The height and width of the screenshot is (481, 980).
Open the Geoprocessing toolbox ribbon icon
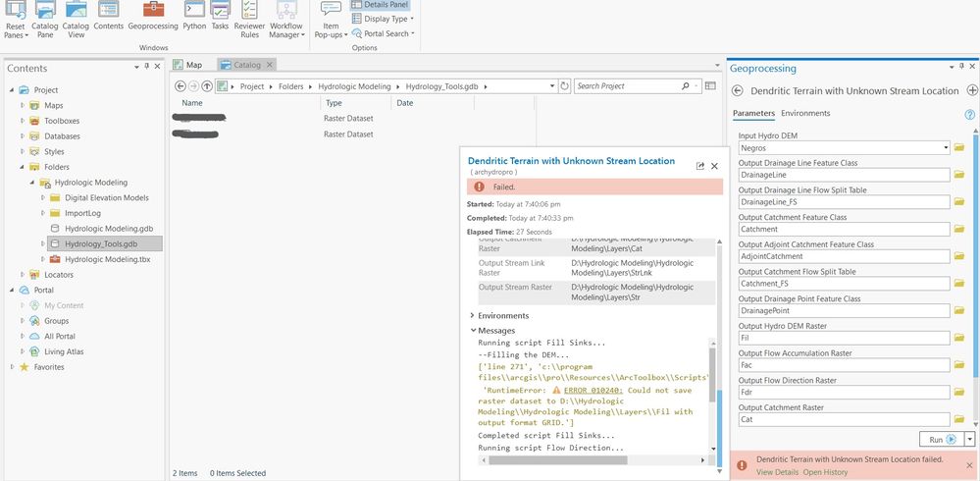tap(153, 17)
